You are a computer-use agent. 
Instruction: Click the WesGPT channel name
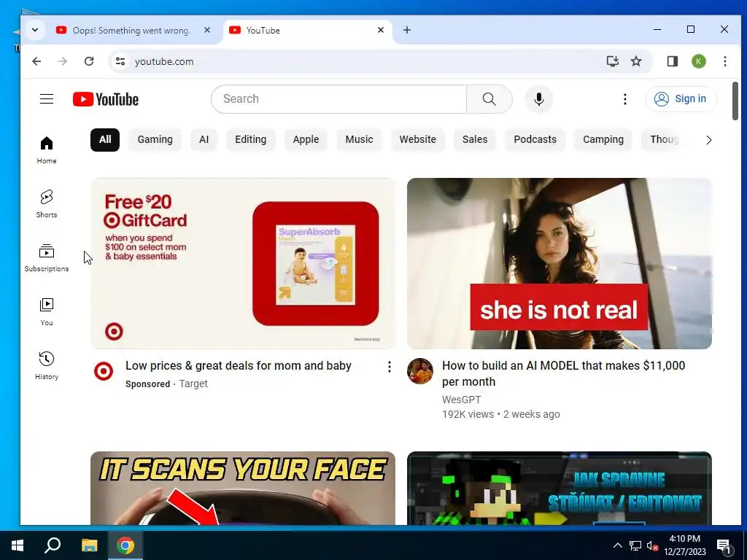click(461, 400)
